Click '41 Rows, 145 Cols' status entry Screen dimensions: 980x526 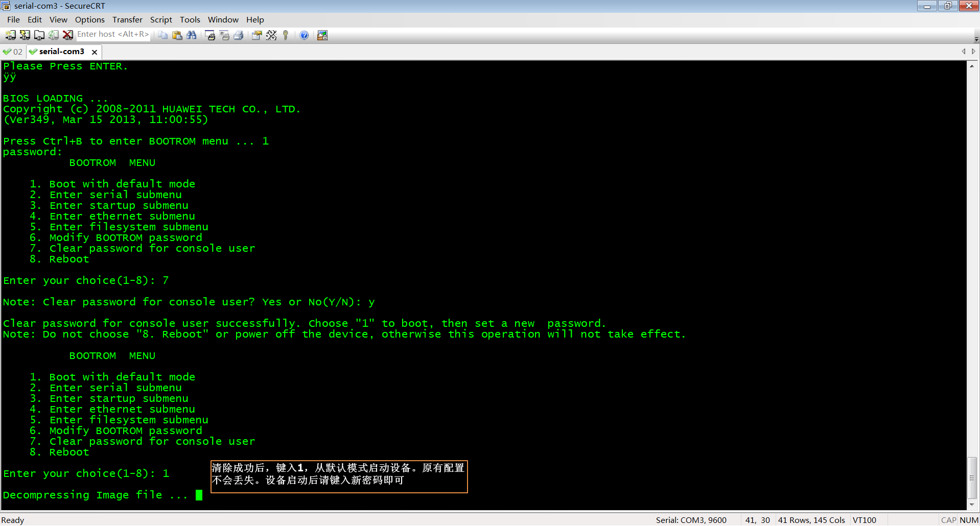(811, 520)
